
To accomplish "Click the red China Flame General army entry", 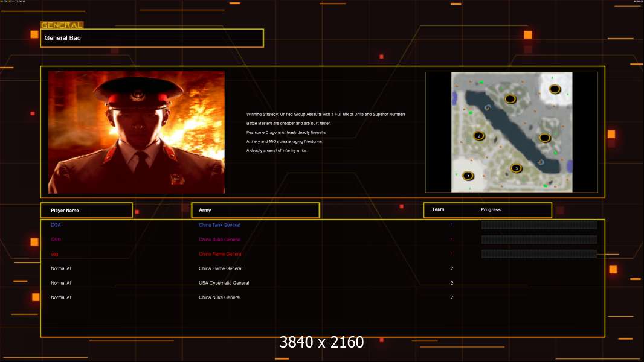I will [x=221, y=254].
